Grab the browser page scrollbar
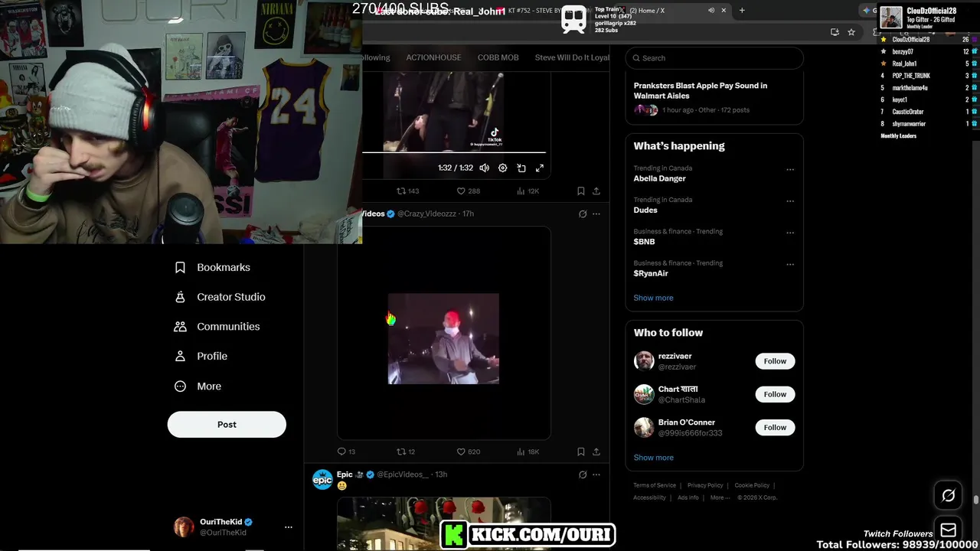This screenshot has height=551, width=980. tap(975, 500)
